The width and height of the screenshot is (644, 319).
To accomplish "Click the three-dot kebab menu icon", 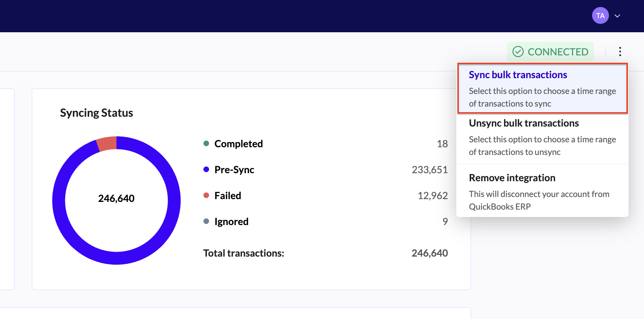I will click(x=620, y=52).
